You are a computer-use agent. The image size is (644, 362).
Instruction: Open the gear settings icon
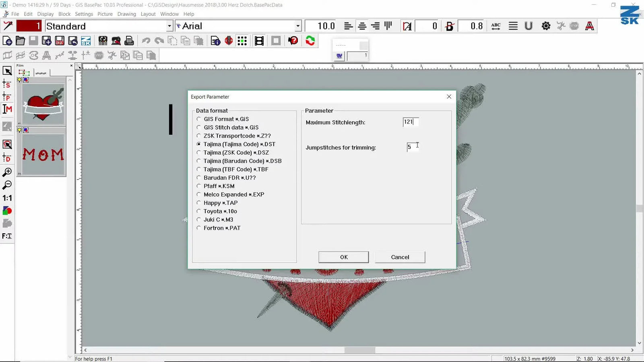(x=546, y=26)
